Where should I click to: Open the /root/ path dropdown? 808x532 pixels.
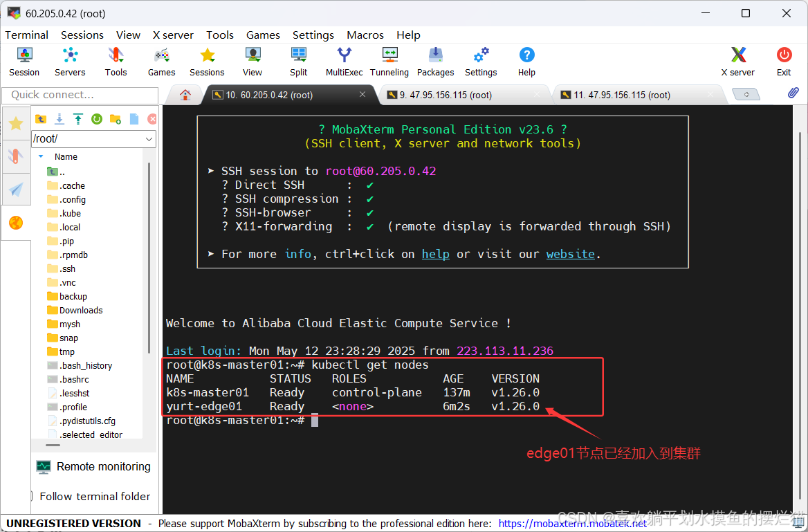pos(149,139)
